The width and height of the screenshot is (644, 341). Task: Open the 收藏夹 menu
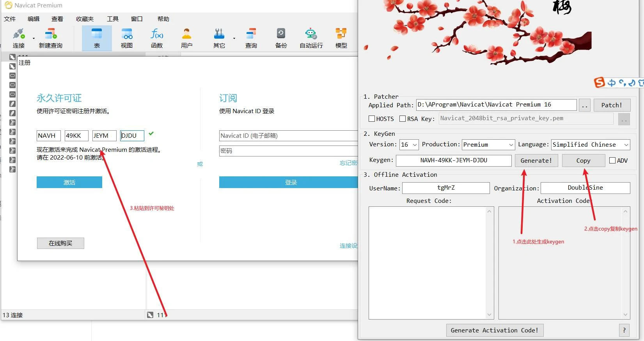(x=85, y=19)
